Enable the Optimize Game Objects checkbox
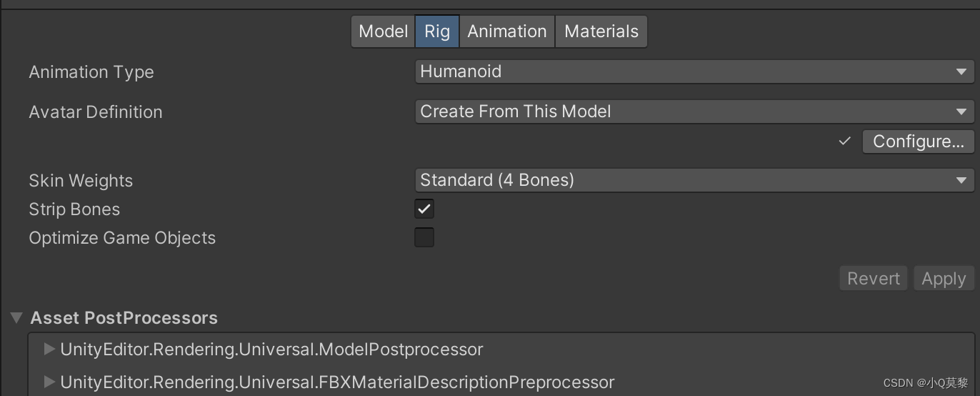The image size is (980, 396). tap(424, 237)
